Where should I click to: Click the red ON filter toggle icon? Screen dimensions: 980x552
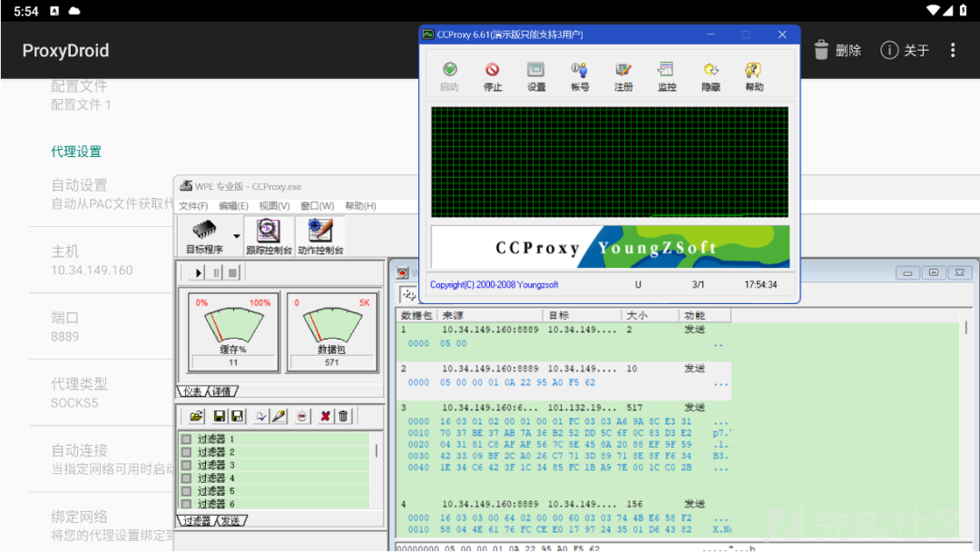click(302, 417)
